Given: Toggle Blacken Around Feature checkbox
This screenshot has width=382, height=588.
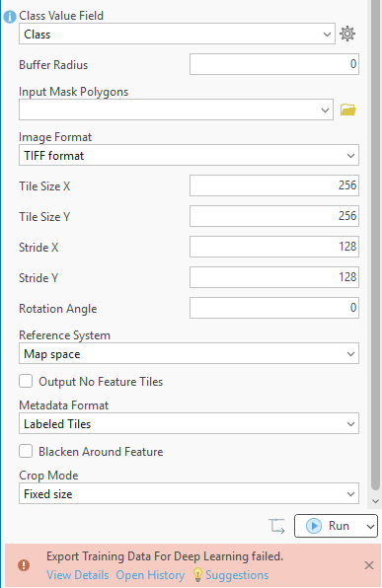Looking at the screenshot, I should [26, 452].
